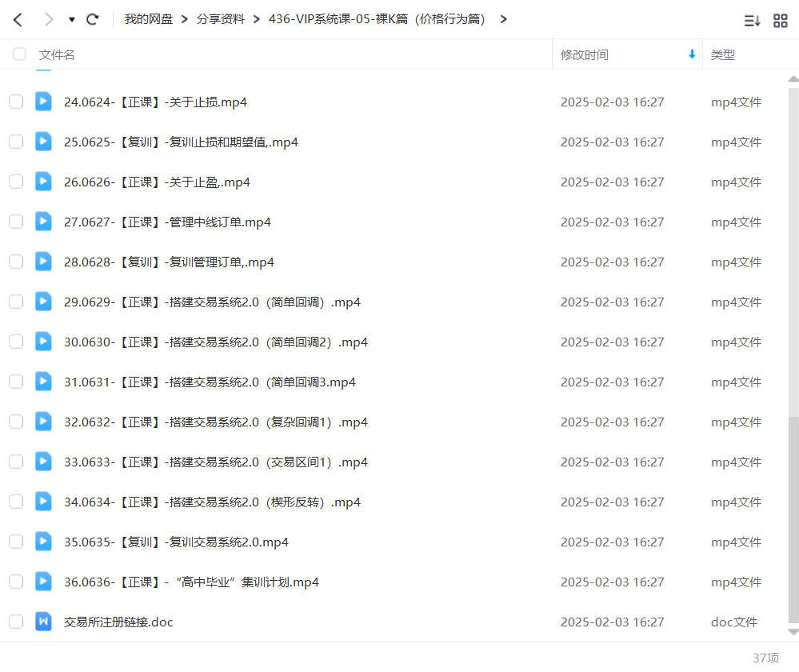Click video icon of 32.0632 复杂回调1
The width and height of the screenshot is (799, 672).
point(43,421)
